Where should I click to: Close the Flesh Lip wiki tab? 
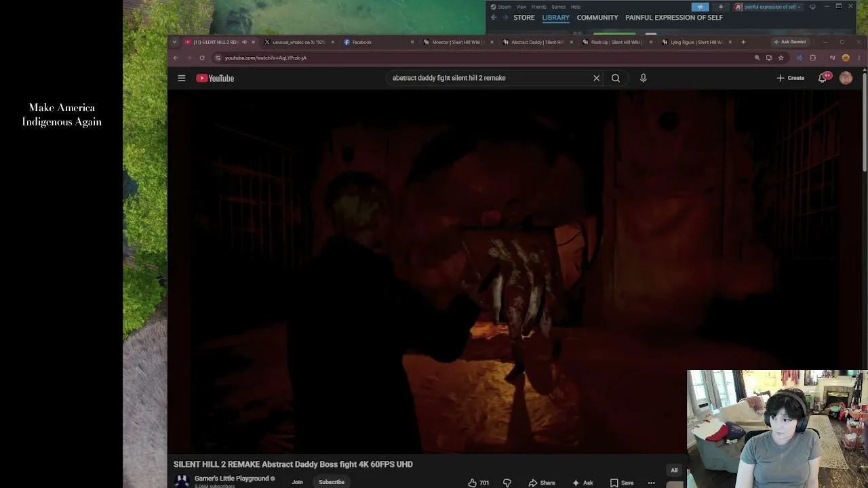pyautogui.click(x=651, y=42)
